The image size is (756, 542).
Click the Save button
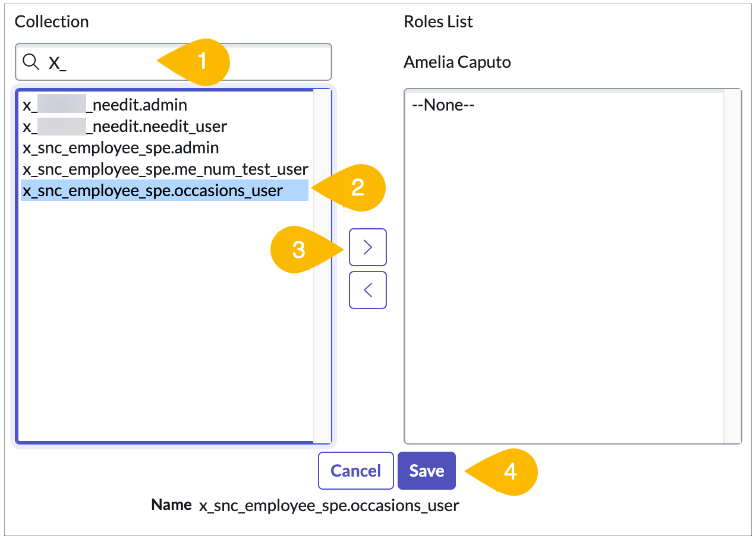click(x=426, y=470)
